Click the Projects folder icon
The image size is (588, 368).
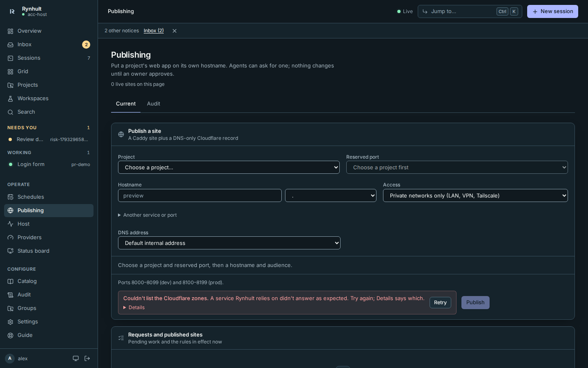(x=11, y=85)
